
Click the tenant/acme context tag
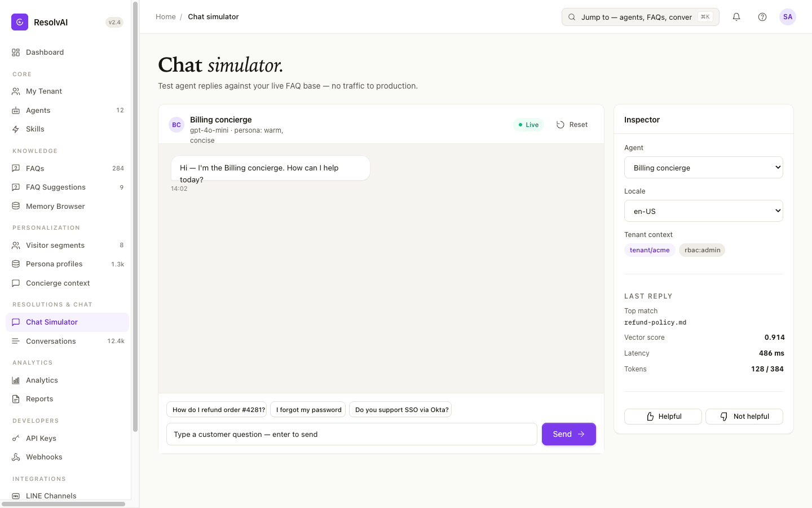650,250
